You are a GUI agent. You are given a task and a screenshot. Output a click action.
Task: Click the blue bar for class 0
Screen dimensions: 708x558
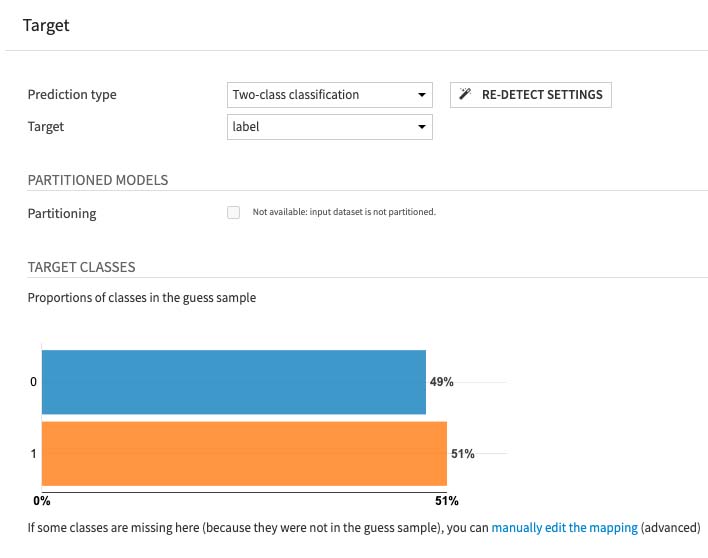click(233, 382)
